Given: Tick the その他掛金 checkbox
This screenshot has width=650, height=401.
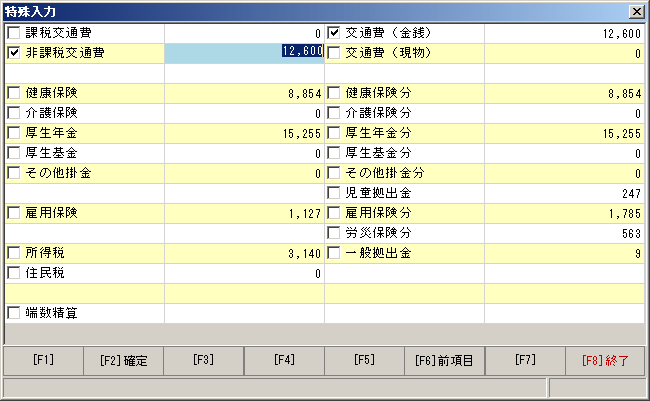Looking at the screenshot, I should tap(14, 173).
